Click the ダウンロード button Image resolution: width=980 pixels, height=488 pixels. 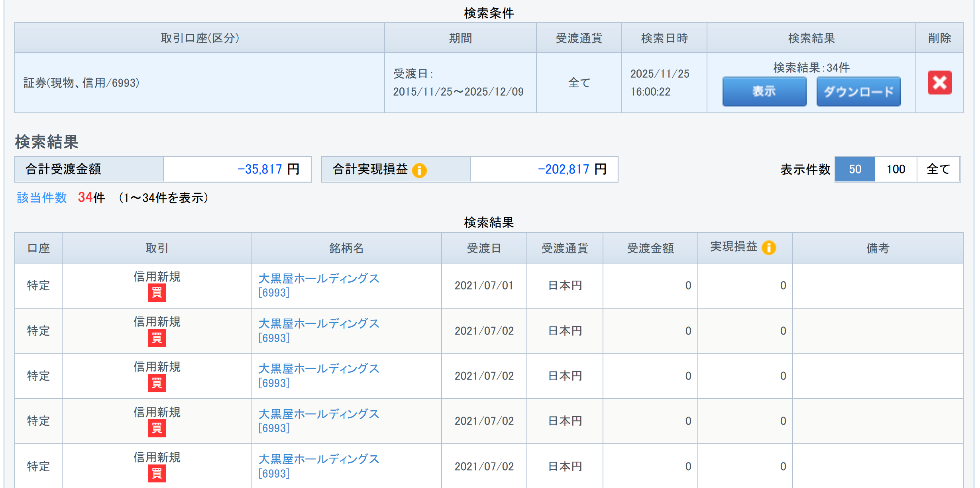click(x=858, y=91)
